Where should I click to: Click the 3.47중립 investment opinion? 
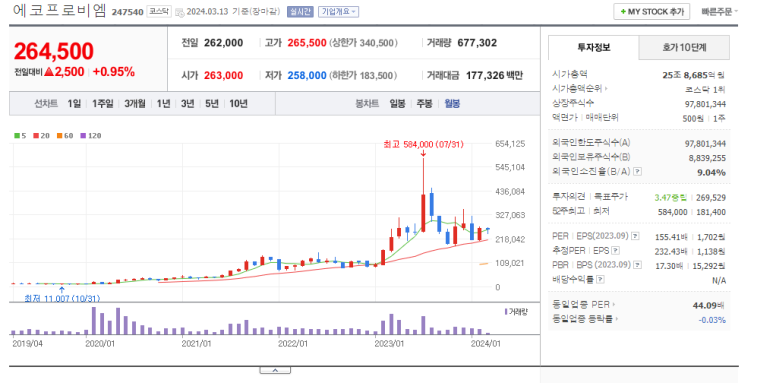[670, 197]
